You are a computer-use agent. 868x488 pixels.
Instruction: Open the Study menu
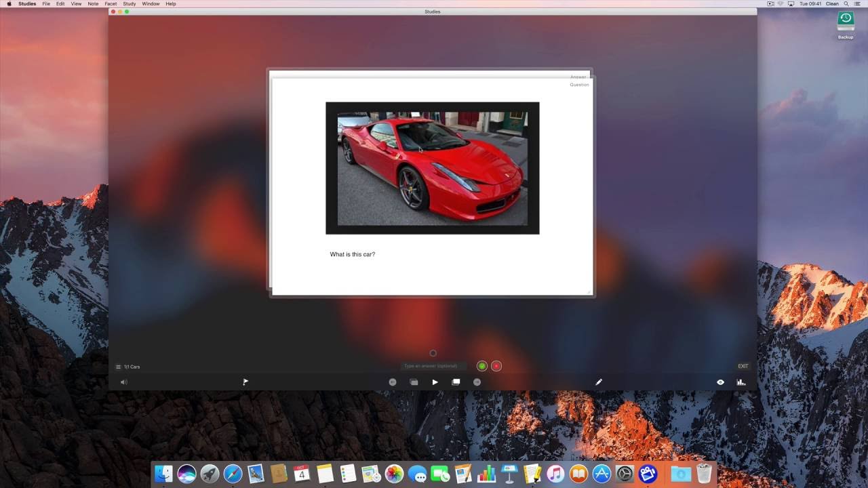point(130,4)
